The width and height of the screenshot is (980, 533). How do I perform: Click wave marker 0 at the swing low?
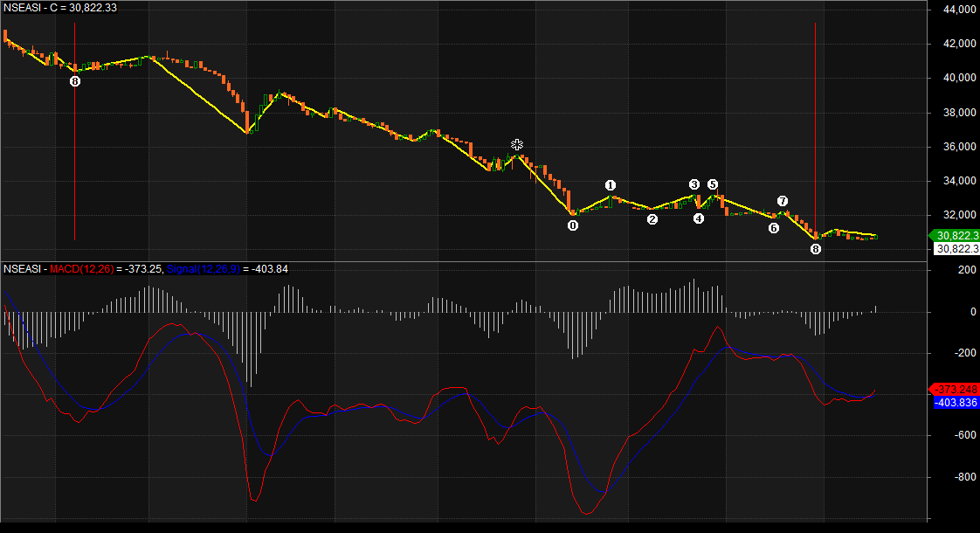[x=573, y=225]
